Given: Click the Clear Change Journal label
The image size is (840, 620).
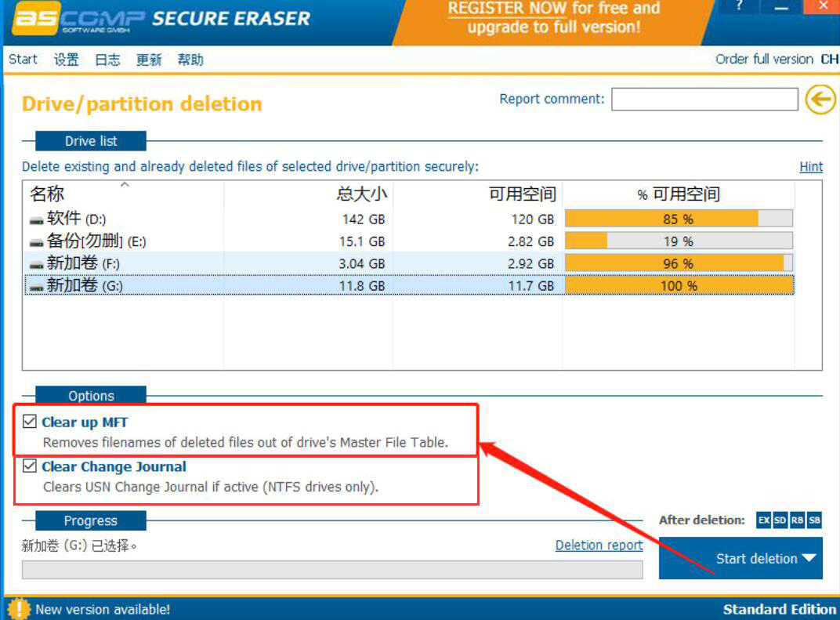Looking at the screenshot, I should pos(114,466).
